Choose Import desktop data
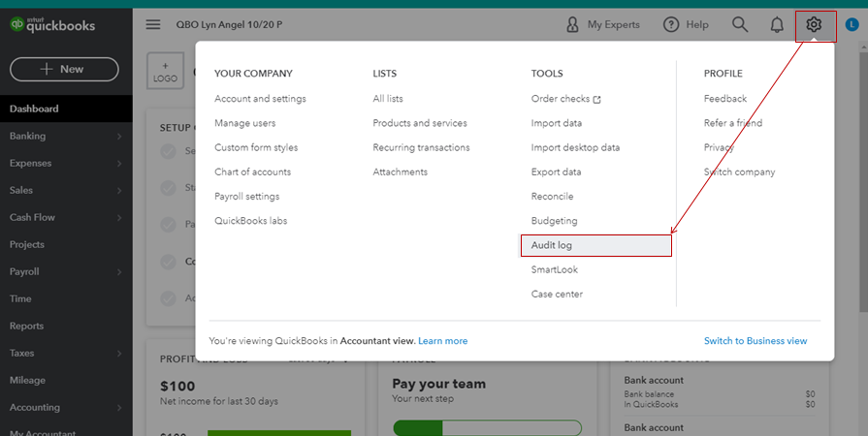 [575, 147]
